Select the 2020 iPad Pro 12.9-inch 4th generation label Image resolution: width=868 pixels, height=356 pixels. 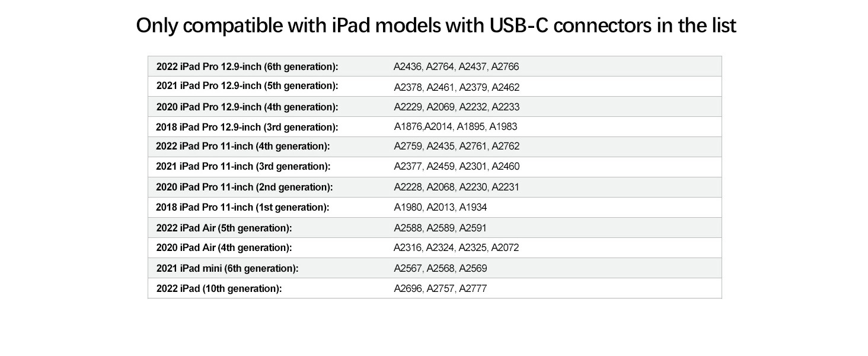click(247, 107)
